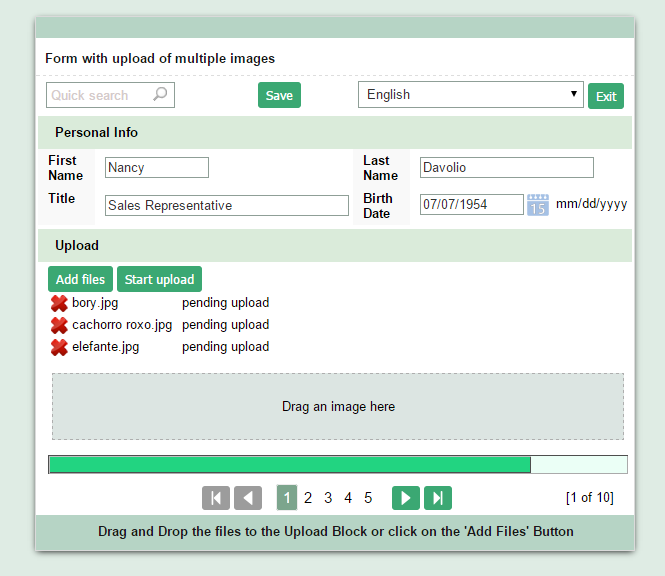Go to page 2
Screen dimensions: 665x576
308,498
